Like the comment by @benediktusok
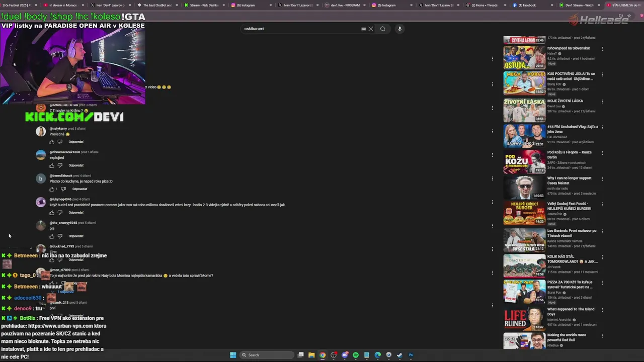This screenshot has width=644, height=362. [51, 189]
